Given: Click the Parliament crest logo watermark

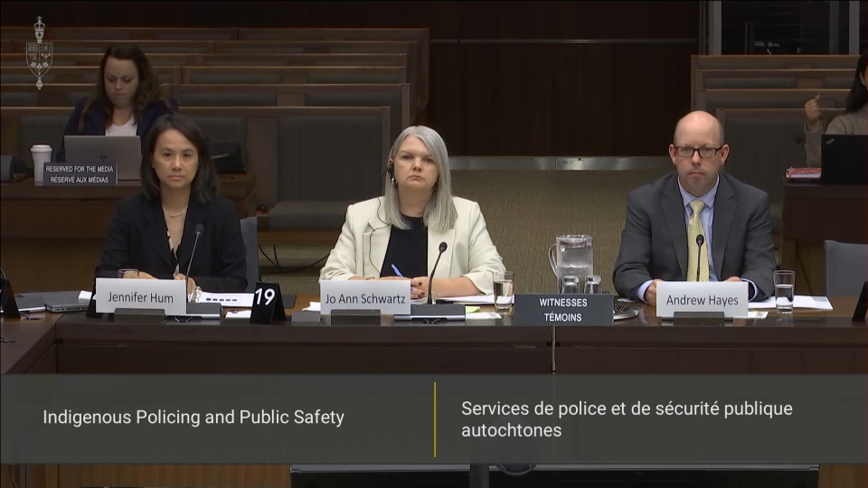Looking at the screenshot, I should coord(39,52).
